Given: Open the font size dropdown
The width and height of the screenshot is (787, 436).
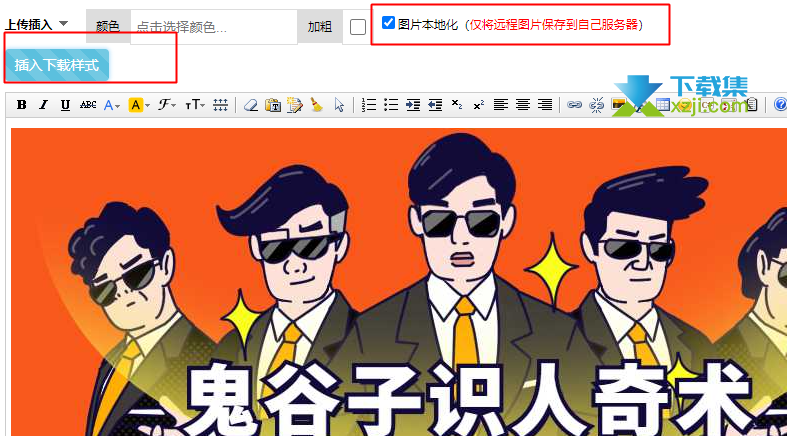Looking at the screenshot, I should pyautogui.click(x=195, y=105).
